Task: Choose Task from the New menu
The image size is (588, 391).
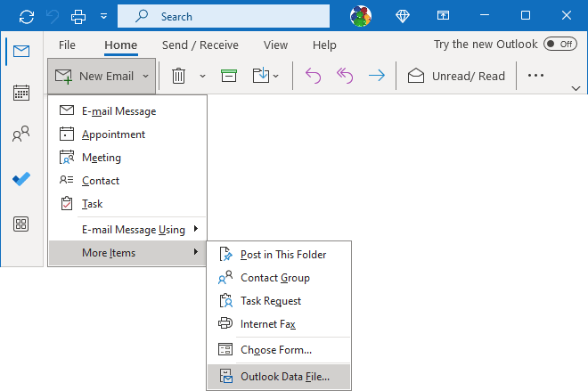Action: tap(127, 204)
